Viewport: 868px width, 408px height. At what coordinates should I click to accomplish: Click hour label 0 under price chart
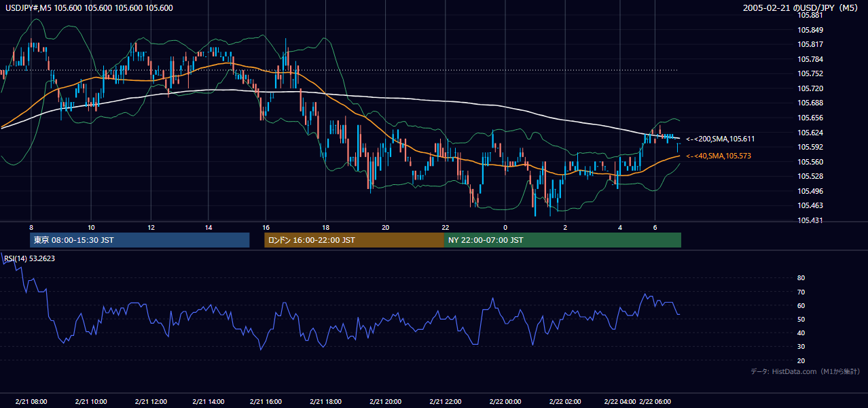(505, 227)
